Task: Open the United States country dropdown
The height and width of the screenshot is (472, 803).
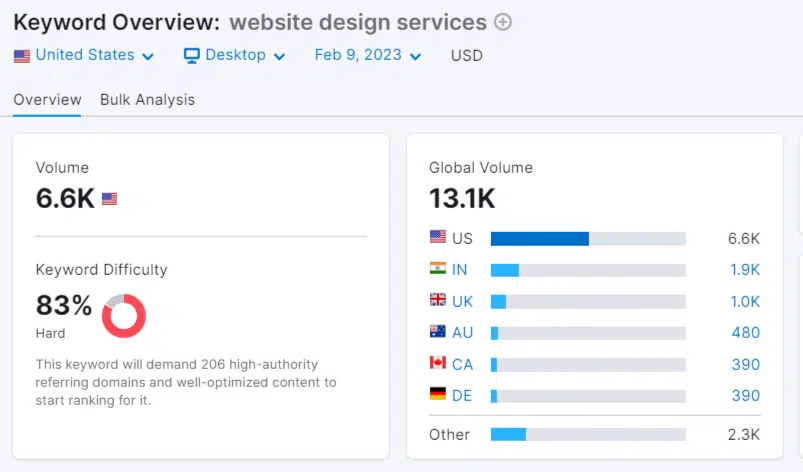Action: point(84,56)
